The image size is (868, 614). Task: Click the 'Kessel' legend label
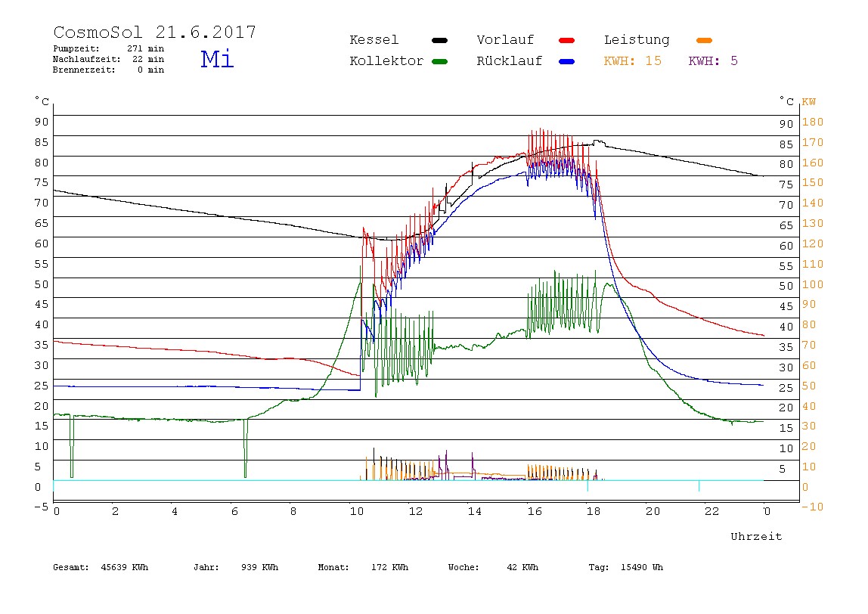[x=374, y=40]
